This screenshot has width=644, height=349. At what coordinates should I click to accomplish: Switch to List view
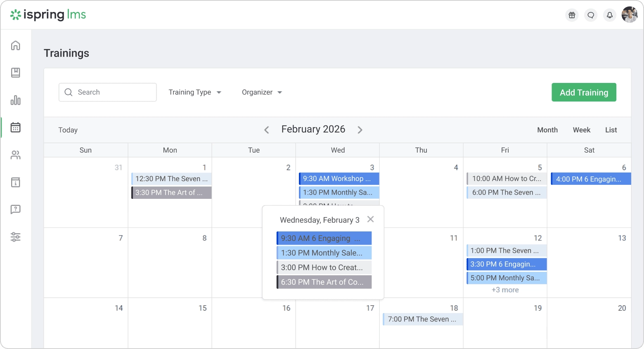tap(611, 130)
